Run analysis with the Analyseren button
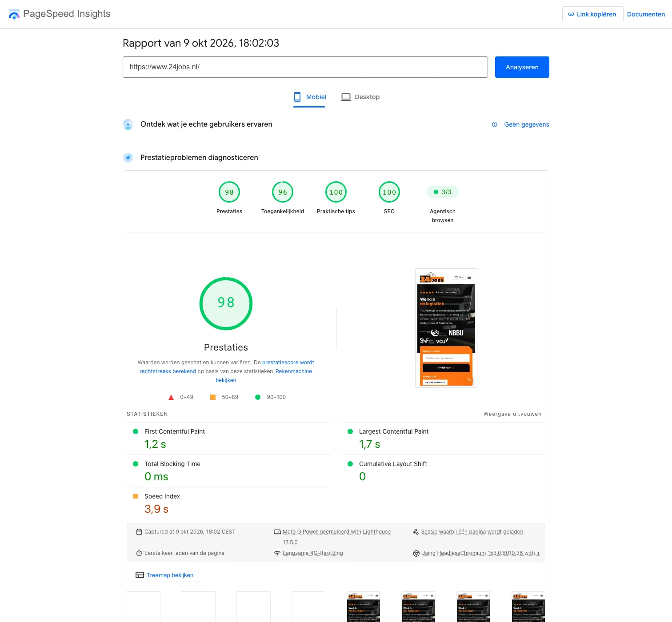 coord(522,67)
